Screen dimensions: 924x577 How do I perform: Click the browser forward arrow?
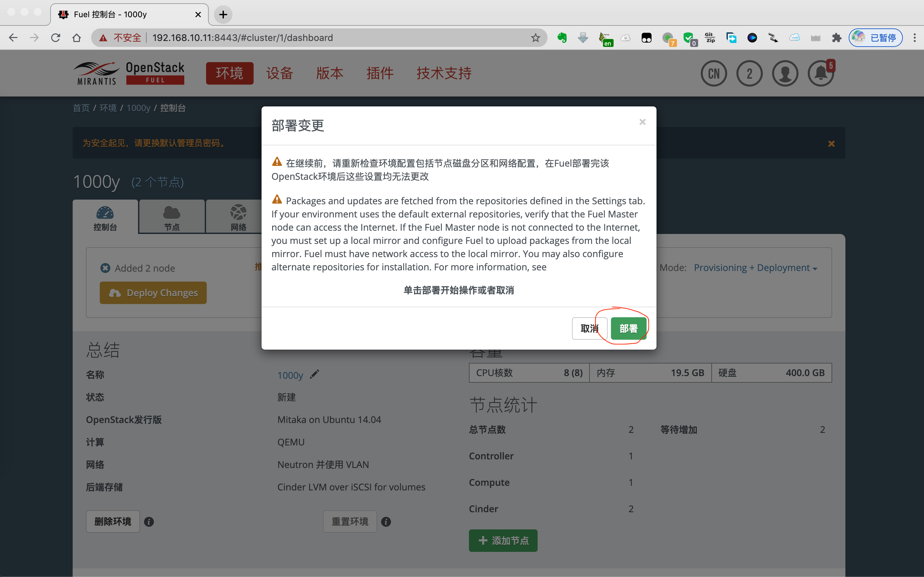point(34,37)
